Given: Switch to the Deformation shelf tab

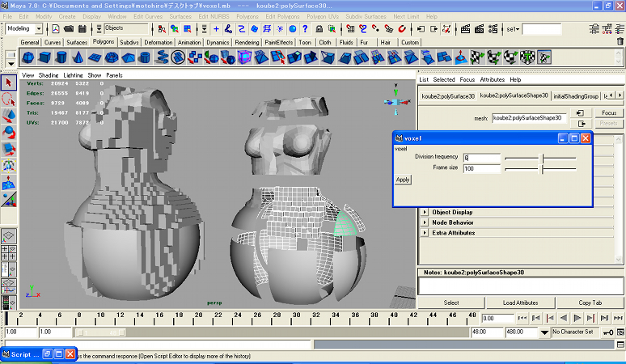Looking at the screenshot, I should coord(158,42).
